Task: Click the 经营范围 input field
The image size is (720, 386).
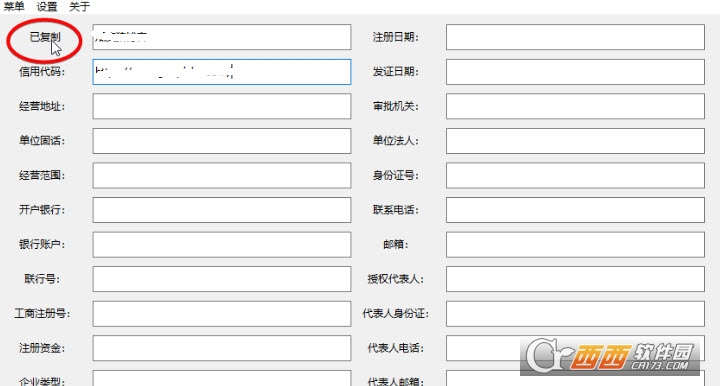Action: [x=222, y=175]
